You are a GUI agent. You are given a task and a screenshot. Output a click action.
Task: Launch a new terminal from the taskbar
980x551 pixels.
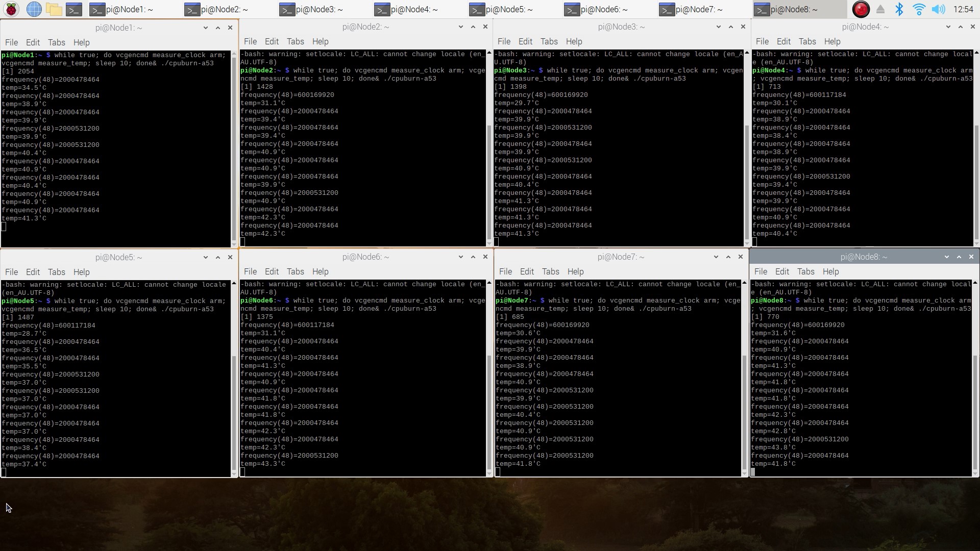[74, 9]
